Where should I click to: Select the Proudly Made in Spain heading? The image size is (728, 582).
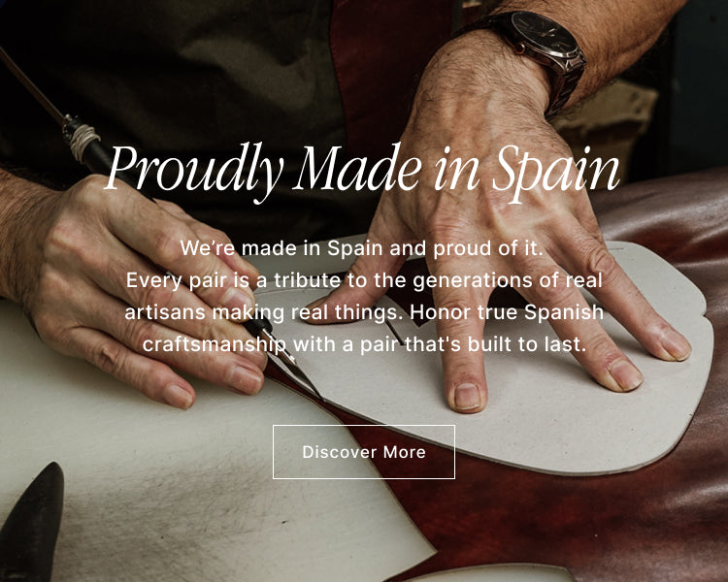coord(363,173)
